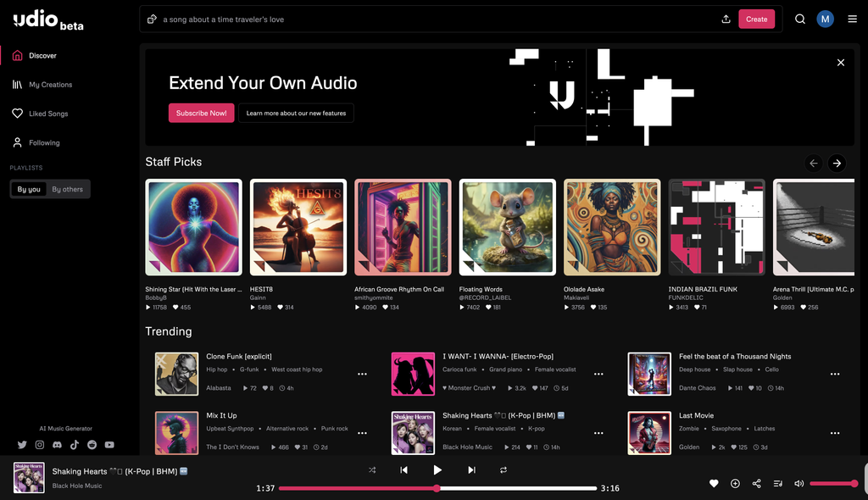Open options for Last Movie track
Screen dimensions: 868x500
click(835, 434)
